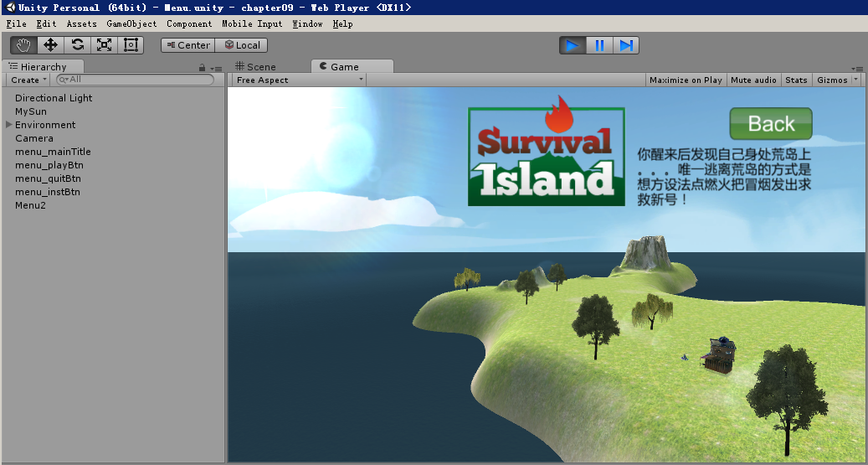Toggle pivot mode Center button
868x465 pixels.
pyautogui.click(x=188, y=45)
